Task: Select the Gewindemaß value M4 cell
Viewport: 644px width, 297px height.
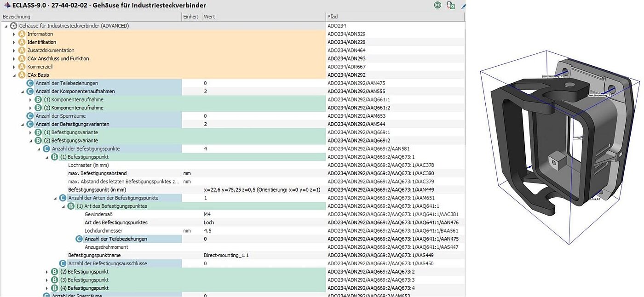Action: click(x=208, y=214)
